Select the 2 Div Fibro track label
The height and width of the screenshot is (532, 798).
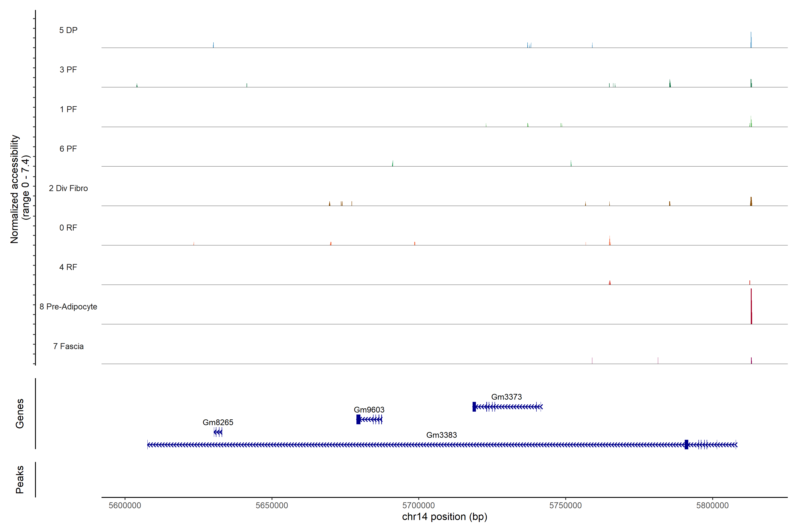click(x=68, y=188)
